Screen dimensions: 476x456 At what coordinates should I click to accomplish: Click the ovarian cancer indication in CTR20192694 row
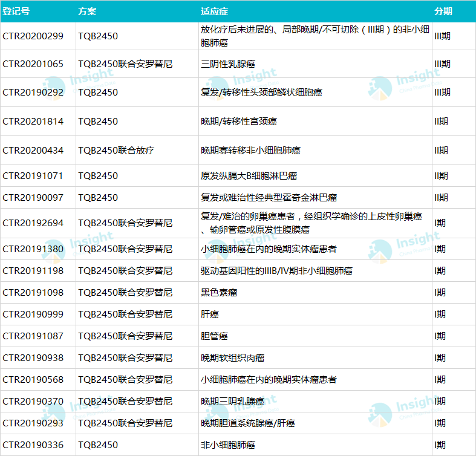pyautogui.click(x=311, y=223)
